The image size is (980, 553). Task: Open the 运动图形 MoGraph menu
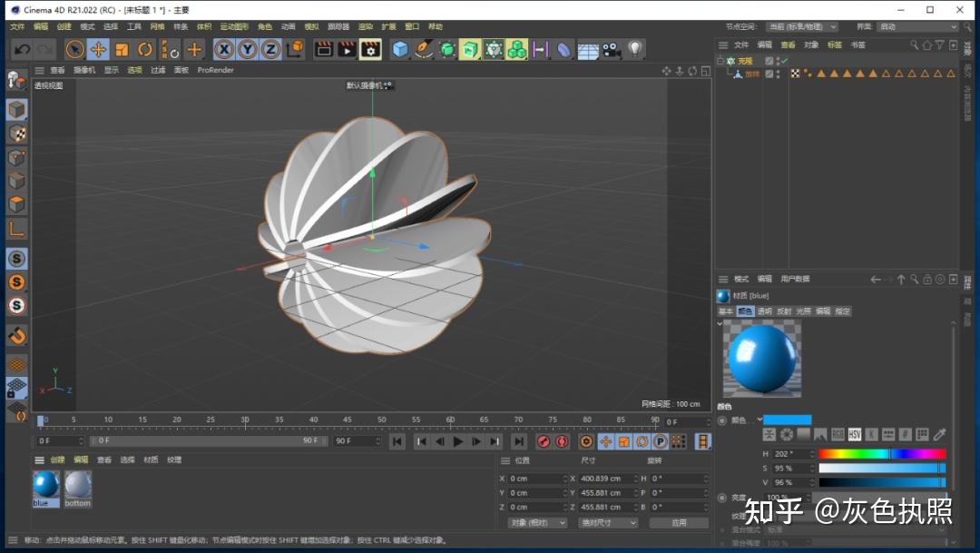[234, 26]
